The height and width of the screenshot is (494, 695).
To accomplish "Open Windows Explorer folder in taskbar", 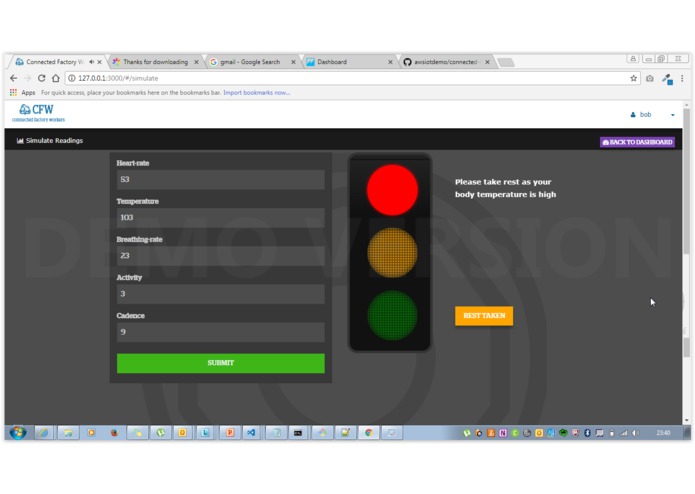I will (68, 433).
